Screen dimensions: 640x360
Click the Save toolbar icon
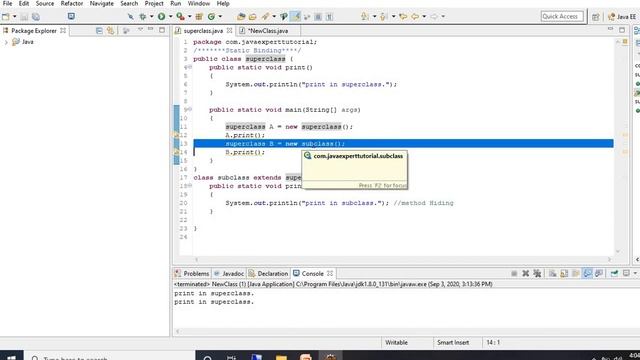(x=24, y=17)
